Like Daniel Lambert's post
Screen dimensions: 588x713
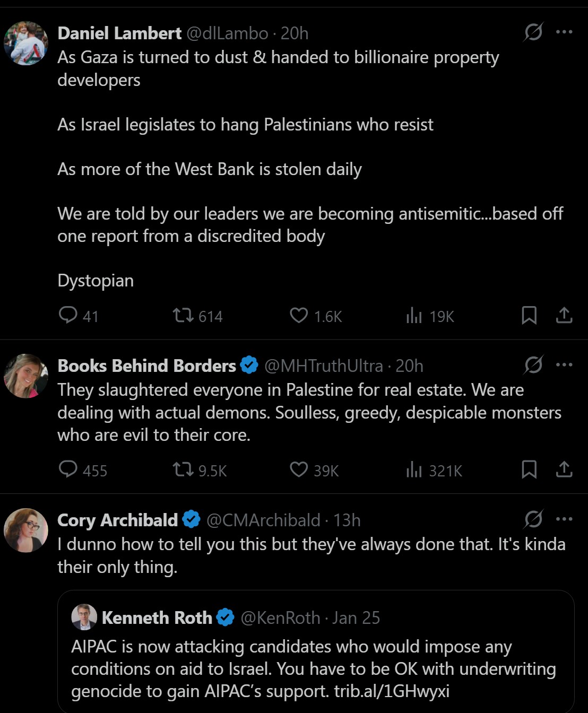pyautogui.click(x=299, y=316)
